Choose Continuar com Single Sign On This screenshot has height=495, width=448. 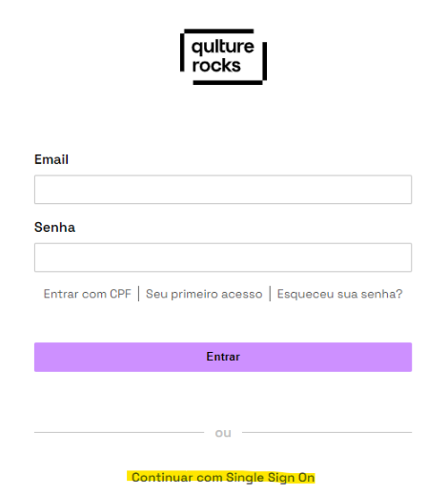223,478
